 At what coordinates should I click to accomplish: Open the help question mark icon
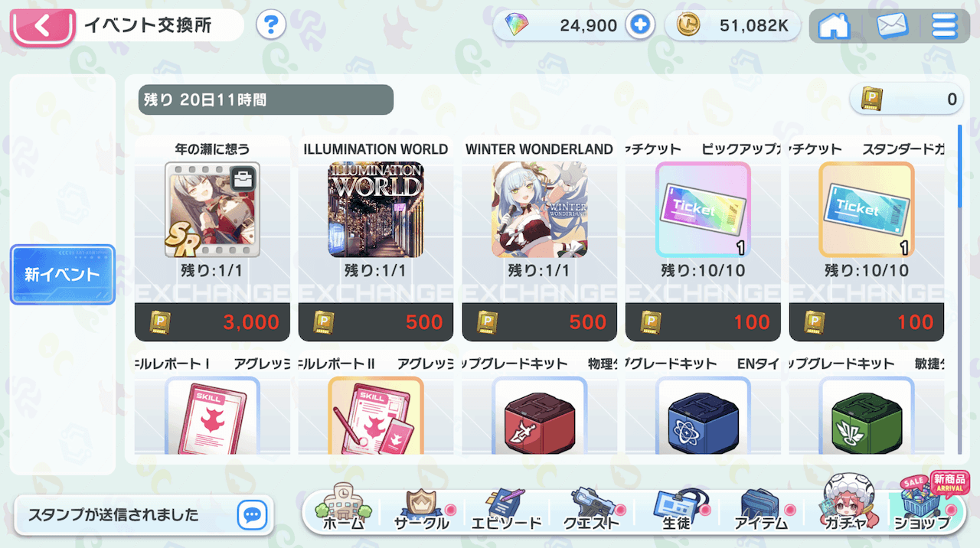[271, 25]
